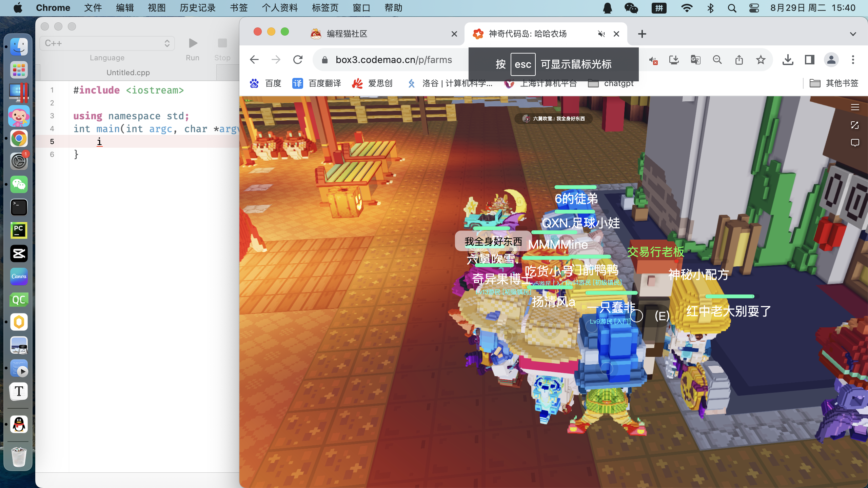
Task: Open the chatgpt bookmarks folder
Action: 611,83
